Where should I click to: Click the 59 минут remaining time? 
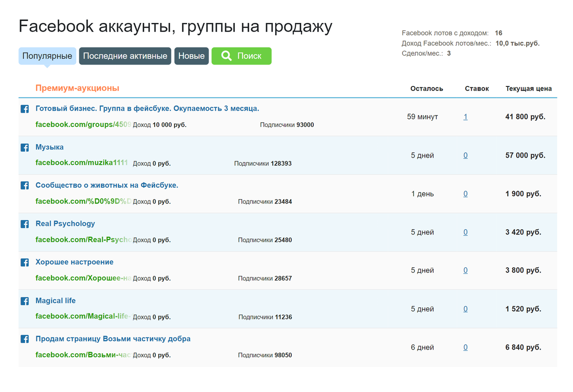pos(423,117)
